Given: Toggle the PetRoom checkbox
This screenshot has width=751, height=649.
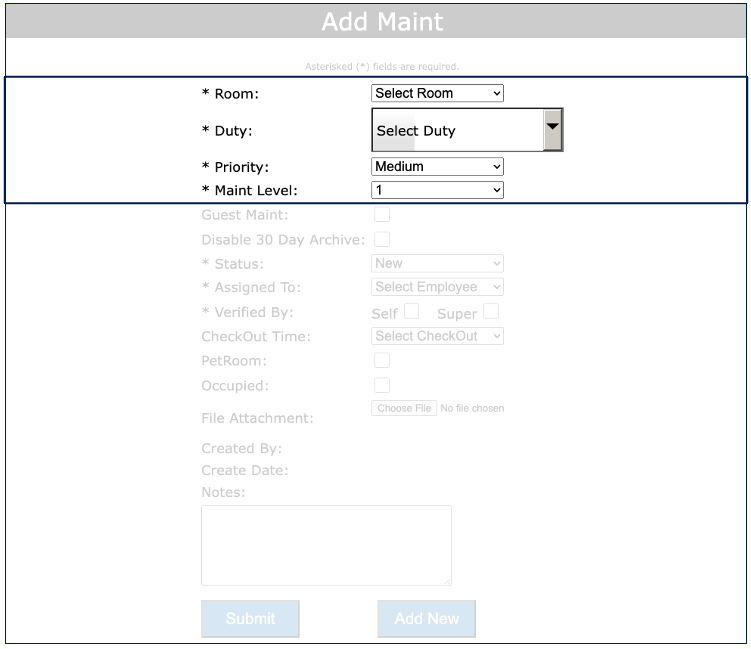Looking at the screenshot, I should pyautogui.click(x=382, y=360).
